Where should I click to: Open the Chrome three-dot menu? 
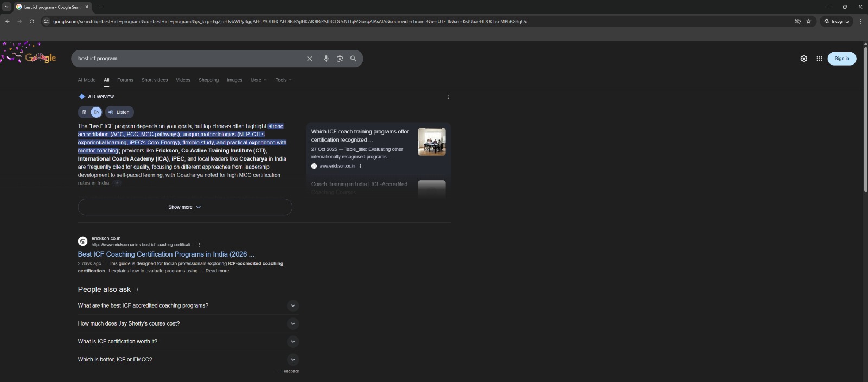click(860, 21)
